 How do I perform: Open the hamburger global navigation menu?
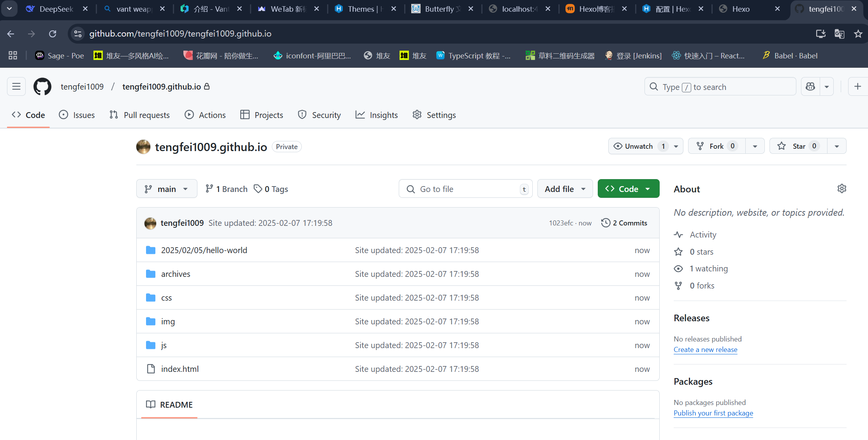(x=16, y=86)
